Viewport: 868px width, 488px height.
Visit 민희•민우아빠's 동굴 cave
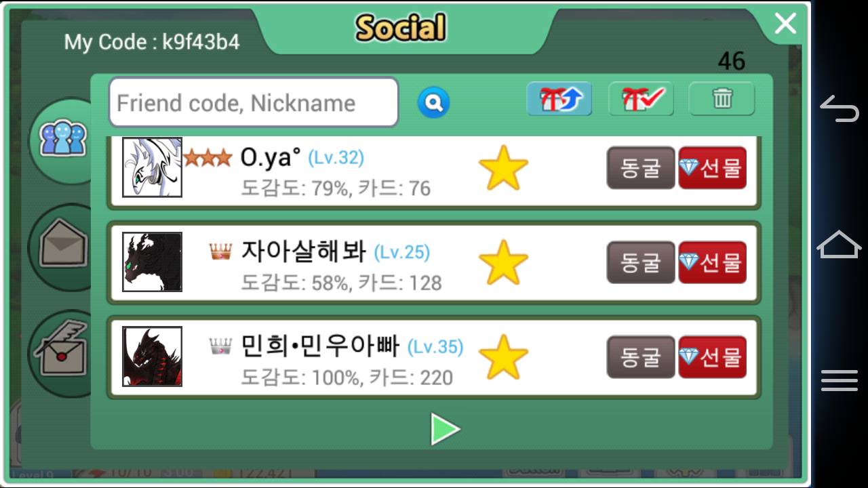tap(641, 357)
